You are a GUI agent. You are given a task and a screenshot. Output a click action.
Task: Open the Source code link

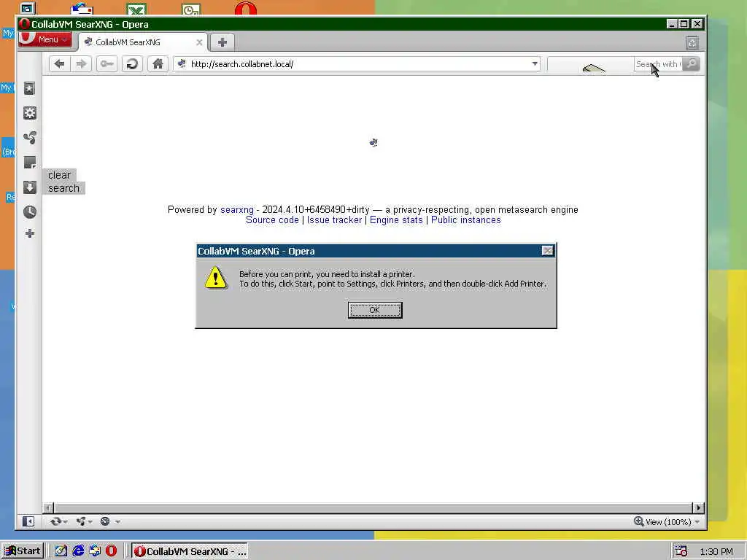pos(272,220)
